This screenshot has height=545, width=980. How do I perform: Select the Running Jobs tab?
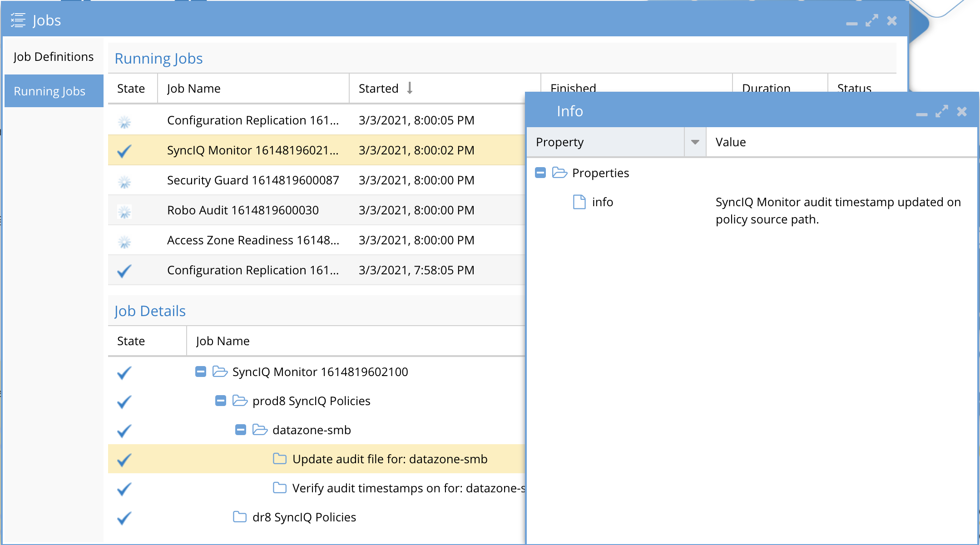pyautogui.click(x=54, y=91)
